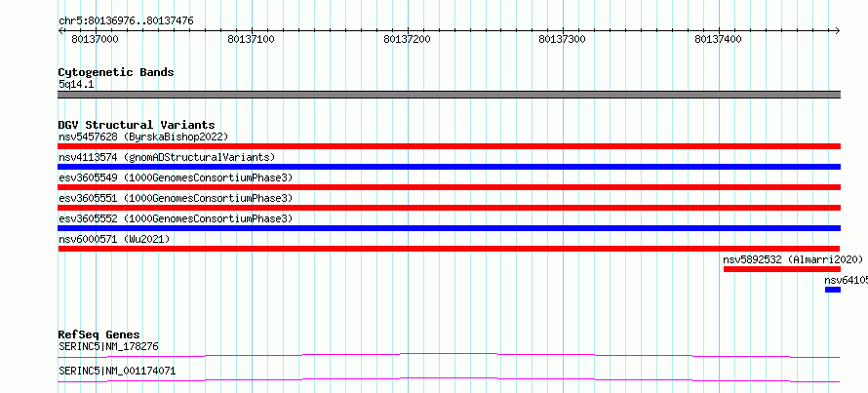
Task: Click the left arrowhead of the ruler
Action: click(x=60, y=30)
